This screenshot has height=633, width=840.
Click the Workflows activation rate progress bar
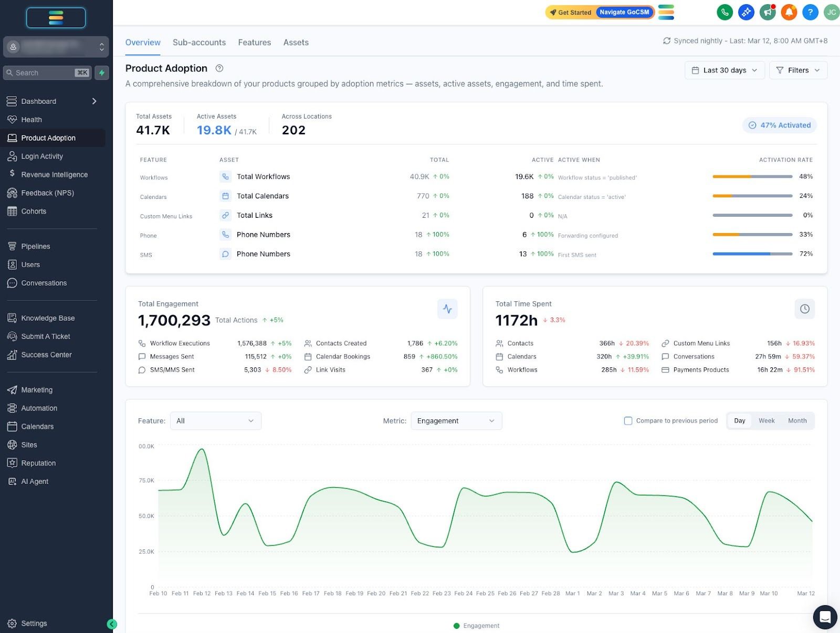click(752, 176)
